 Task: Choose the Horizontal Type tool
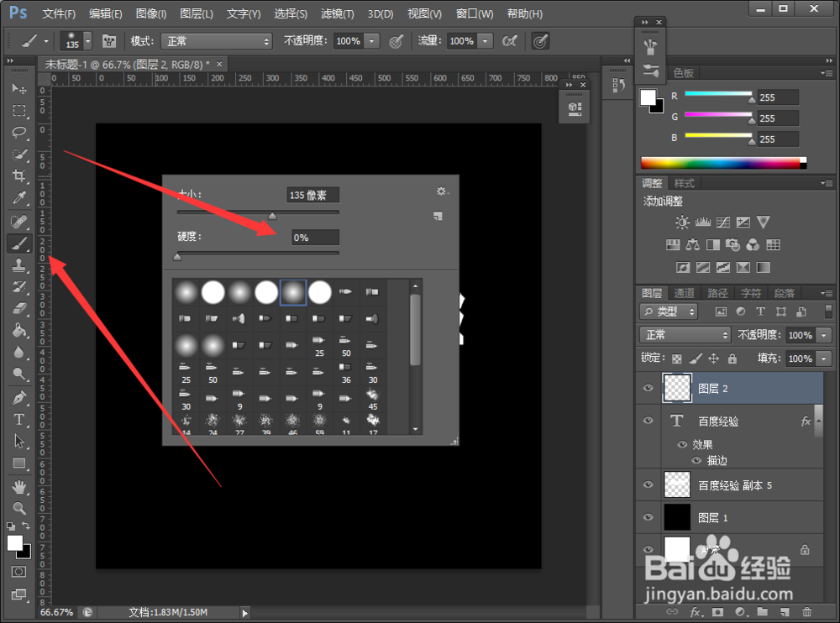coord(19,420)
